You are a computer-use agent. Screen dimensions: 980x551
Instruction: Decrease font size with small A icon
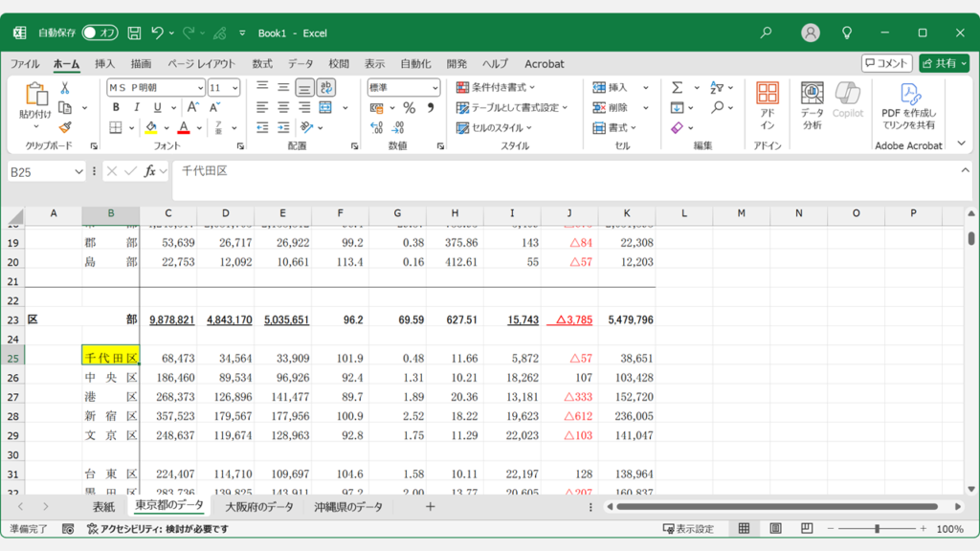click(x=214, y=107)
